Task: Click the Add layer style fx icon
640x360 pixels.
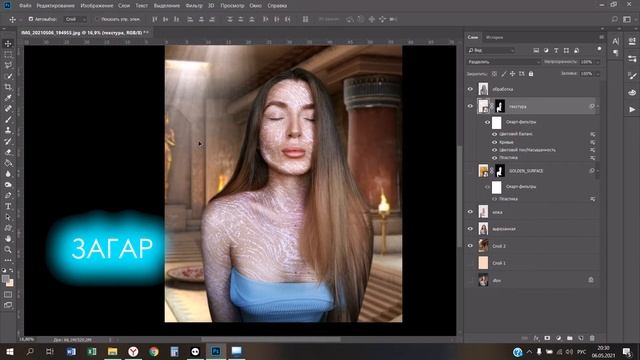Action: point(536,338)
